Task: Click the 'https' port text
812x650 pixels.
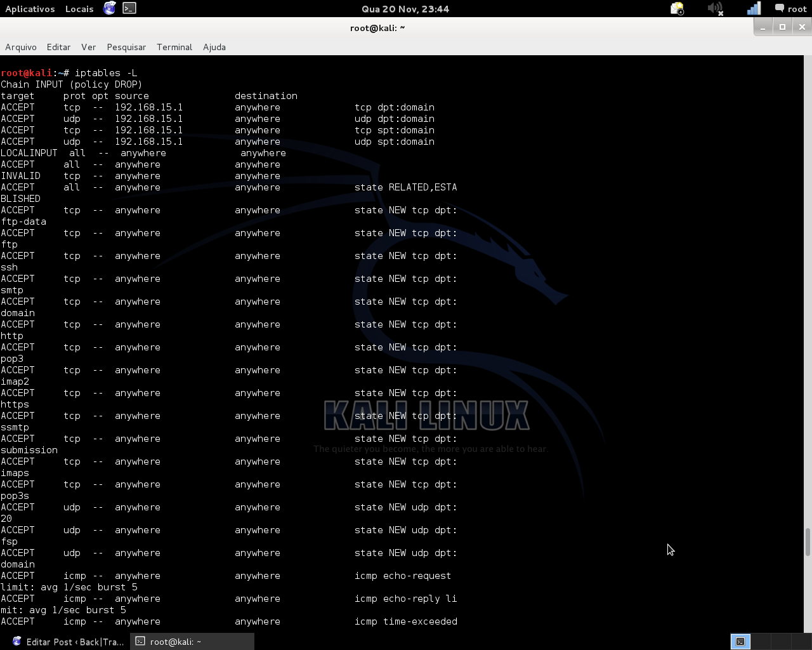Action: 15,404
